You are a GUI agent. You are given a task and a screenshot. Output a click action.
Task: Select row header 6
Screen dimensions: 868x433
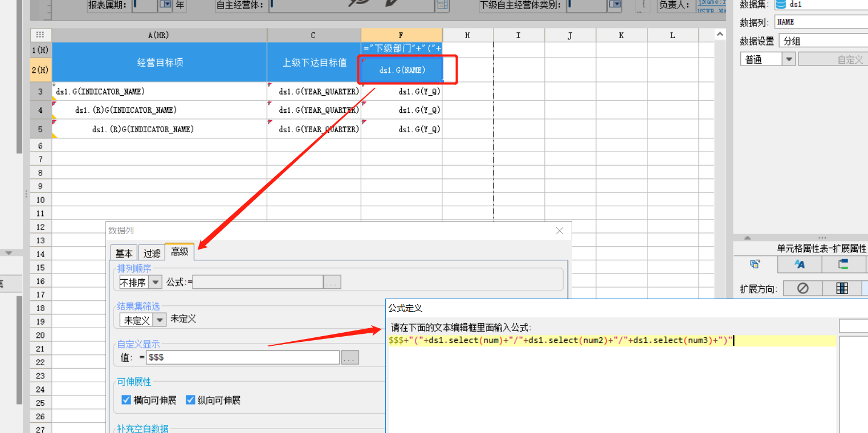tap(40, 145)
